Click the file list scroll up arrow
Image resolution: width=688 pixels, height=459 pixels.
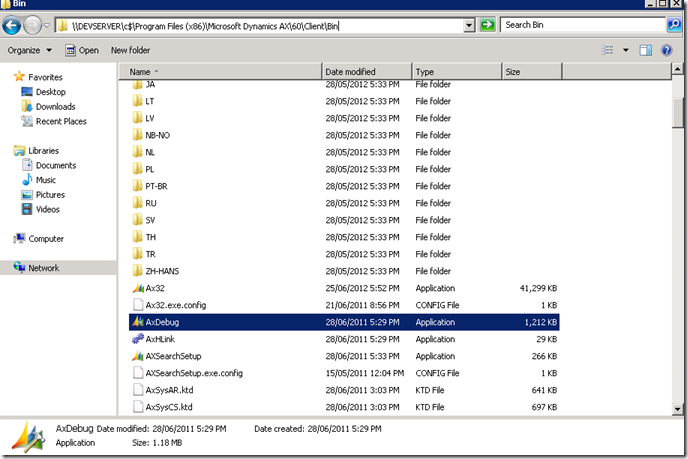(677, 69)
